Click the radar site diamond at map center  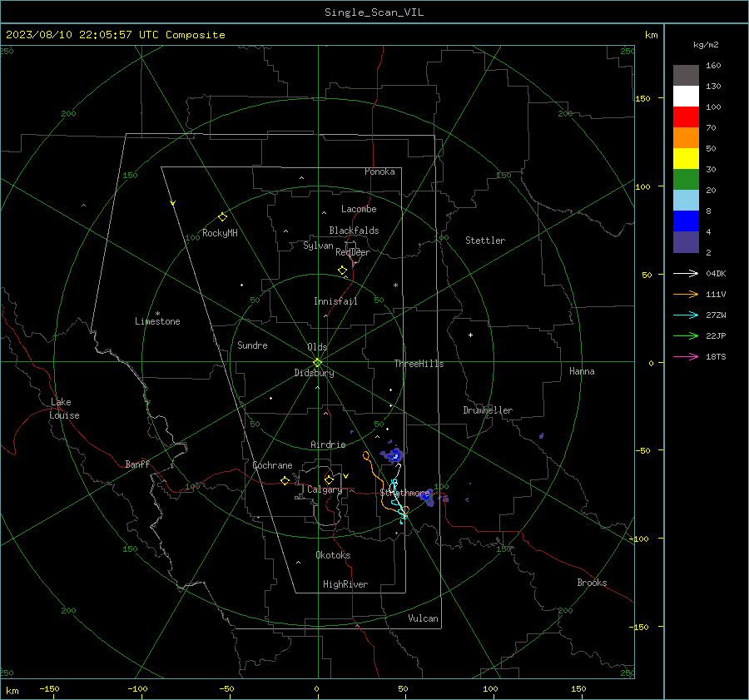317,362
